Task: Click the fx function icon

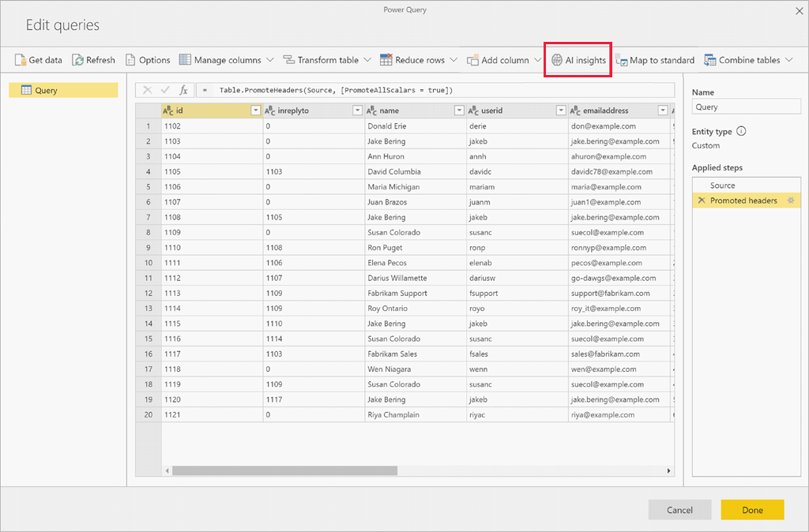Action: (183, 90)
